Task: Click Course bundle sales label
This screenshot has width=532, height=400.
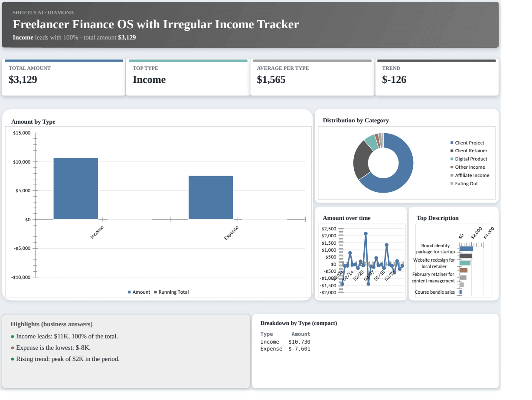Action: tap(435, 292)
